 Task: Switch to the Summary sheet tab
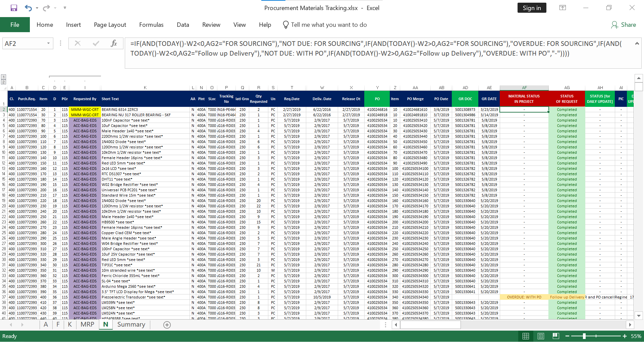131,325
